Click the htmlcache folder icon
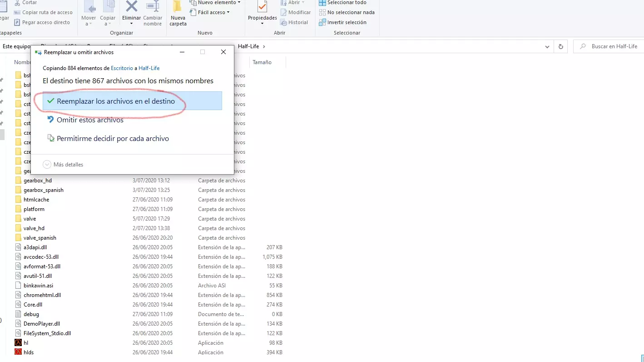The height and width of the screenshot is (362, 644). click(18, 200)
